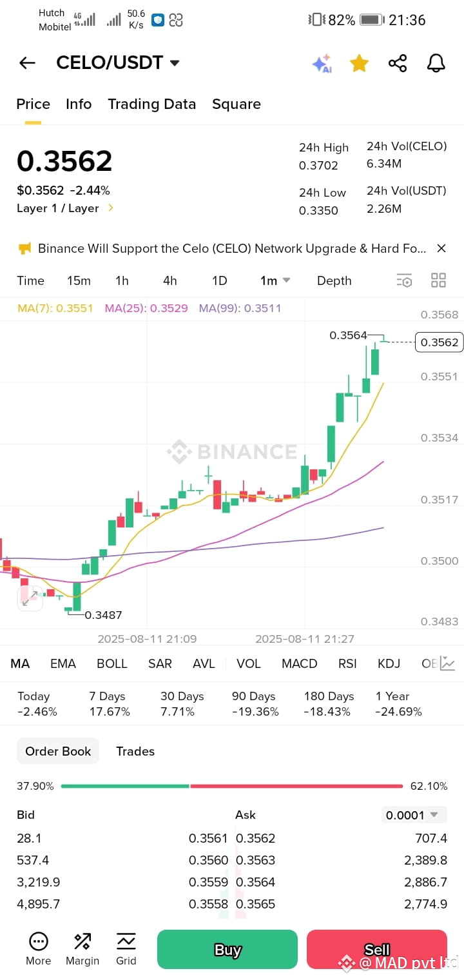Toggle the favorite star for CELO/USDT

359,63
